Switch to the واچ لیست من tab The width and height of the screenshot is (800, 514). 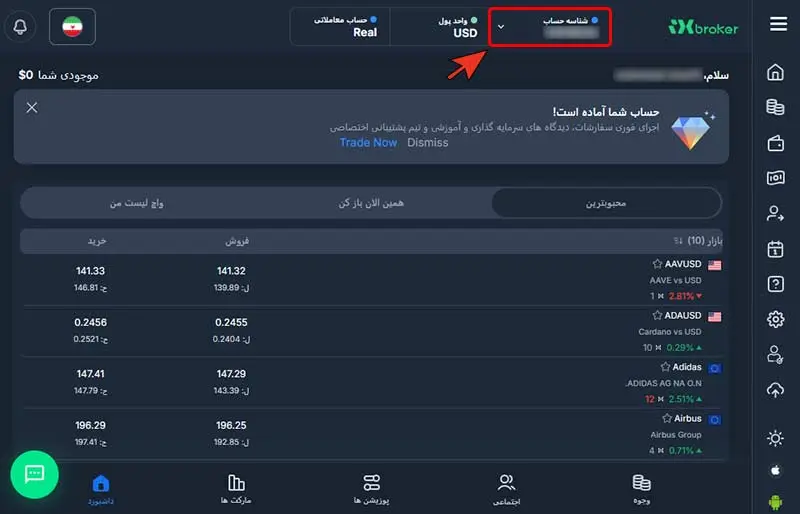[137, 203]
